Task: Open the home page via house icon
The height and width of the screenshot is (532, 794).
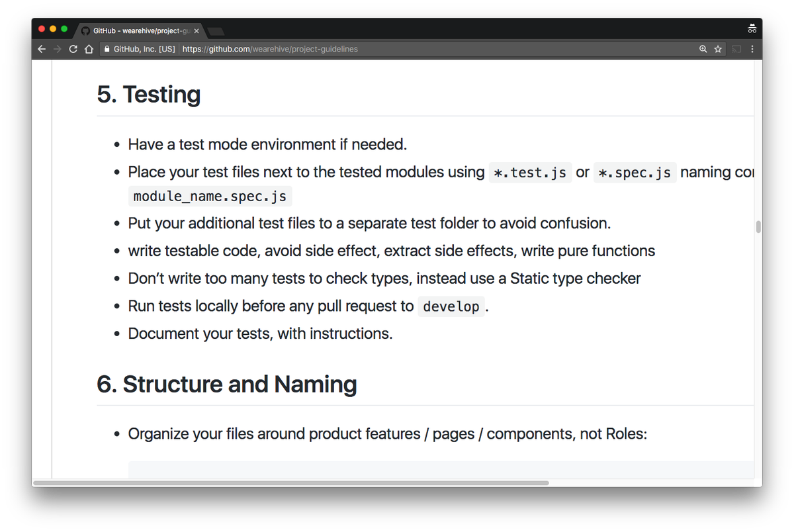Action: (89, 49)
